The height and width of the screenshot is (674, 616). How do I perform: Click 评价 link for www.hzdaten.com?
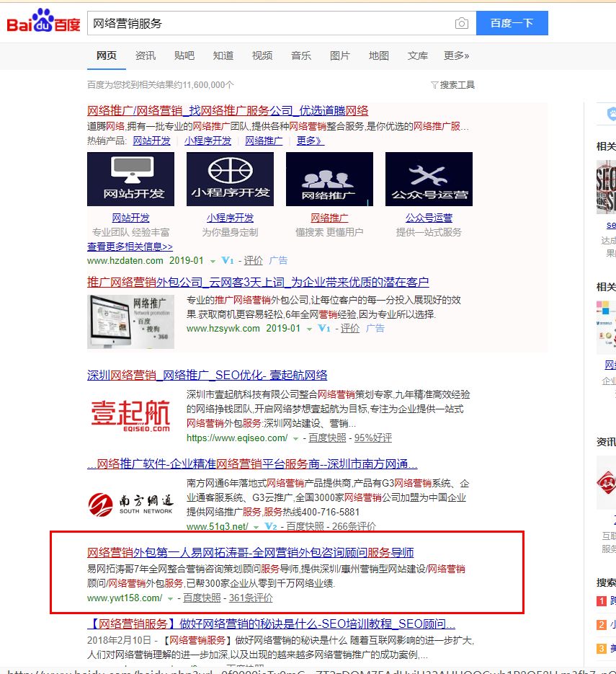(x=254, y=260)
